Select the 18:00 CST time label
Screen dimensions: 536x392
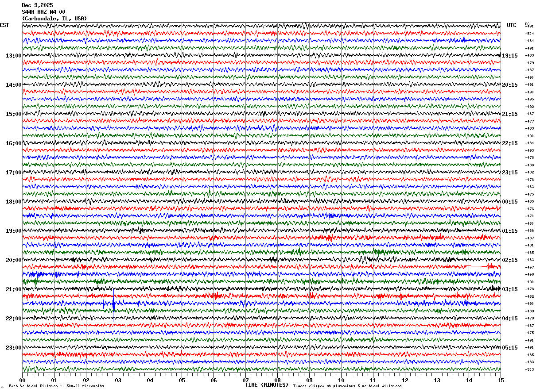13,202
